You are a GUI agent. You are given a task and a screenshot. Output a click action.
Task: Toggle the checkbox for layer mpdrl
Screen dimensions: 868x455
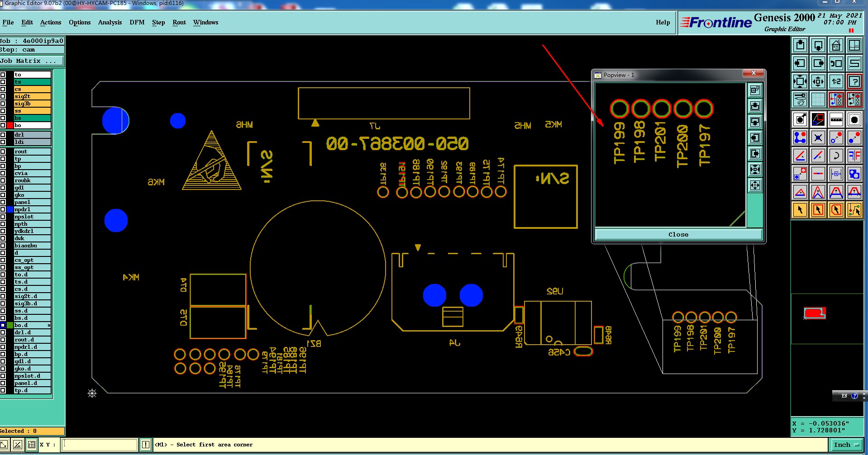(x=3, y=209)
